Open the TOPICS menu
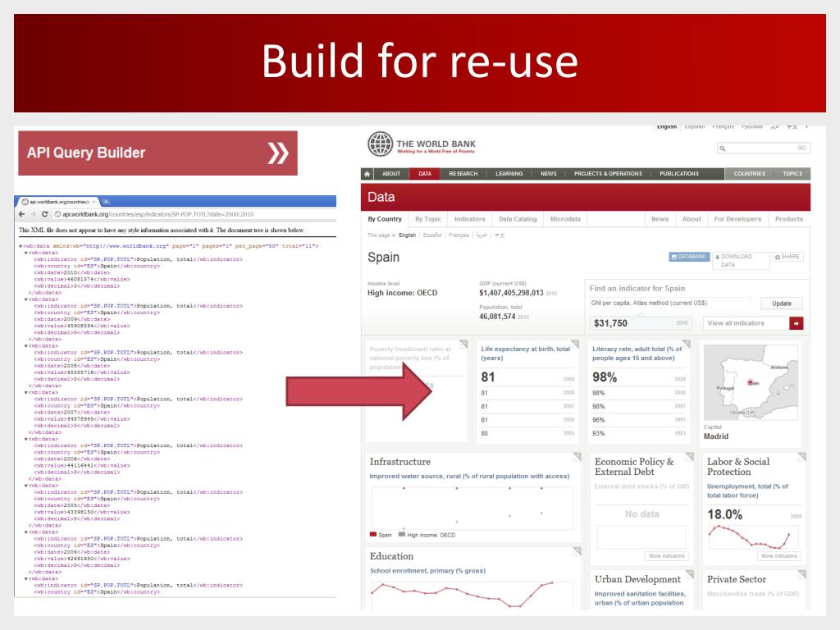This screenshot has width=840, height=630. (x=792, y=174)
